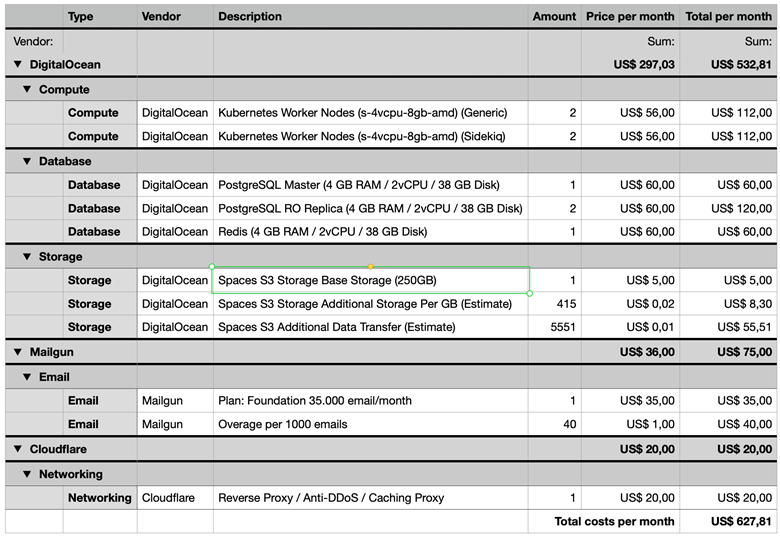Click the amount 40 cell

[554, 424]
